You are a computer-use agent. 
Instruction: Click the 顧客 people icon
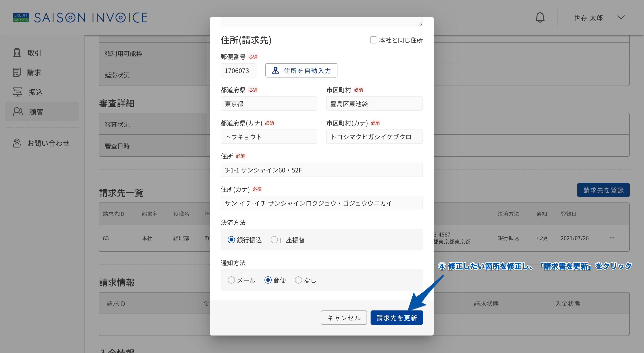click(x=18, y=112)
